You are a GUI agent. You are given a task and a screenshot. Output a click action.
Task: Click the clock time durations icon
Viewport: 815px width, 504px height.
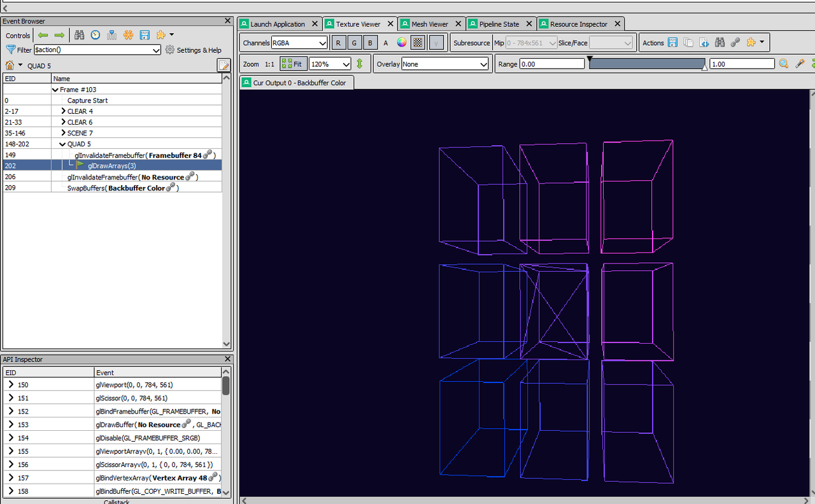[96, 35]
